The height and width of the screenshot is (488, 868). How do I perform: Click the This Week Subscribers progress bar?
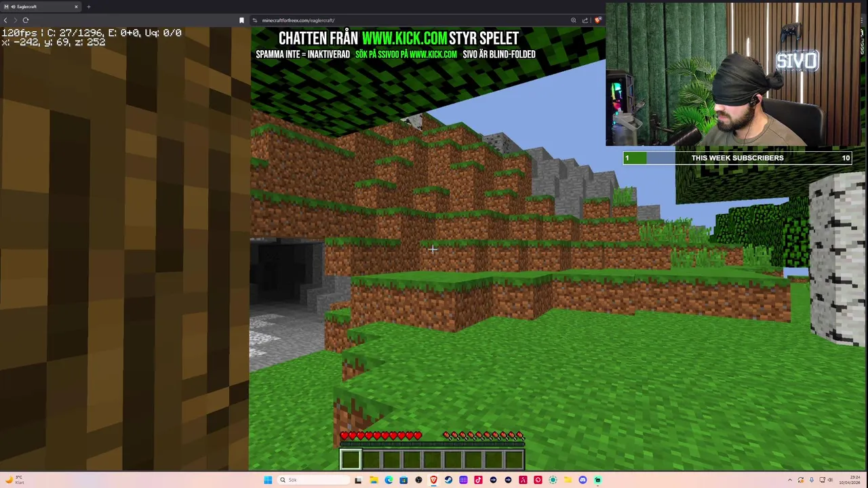737,158
